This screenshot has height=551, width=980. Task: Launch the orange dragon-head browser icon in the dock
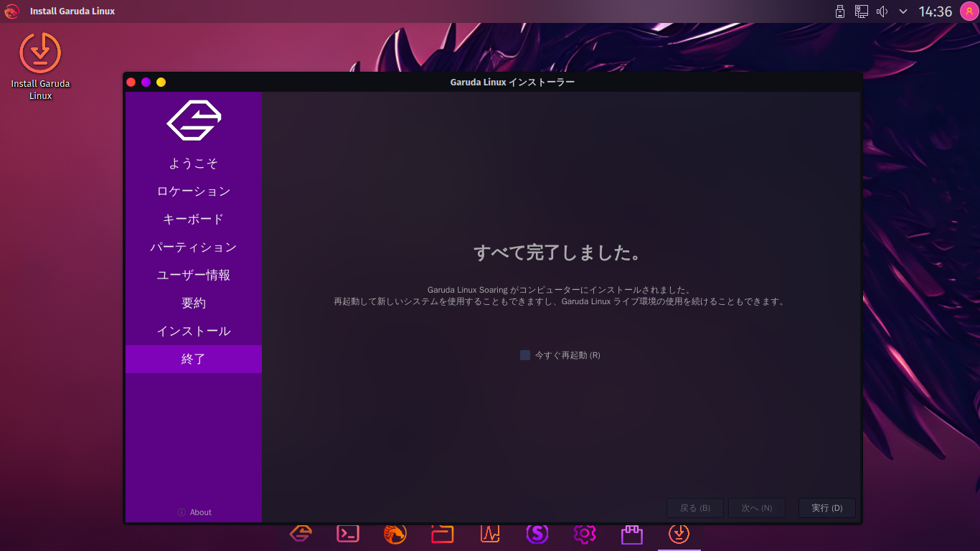tap(395, 534)
